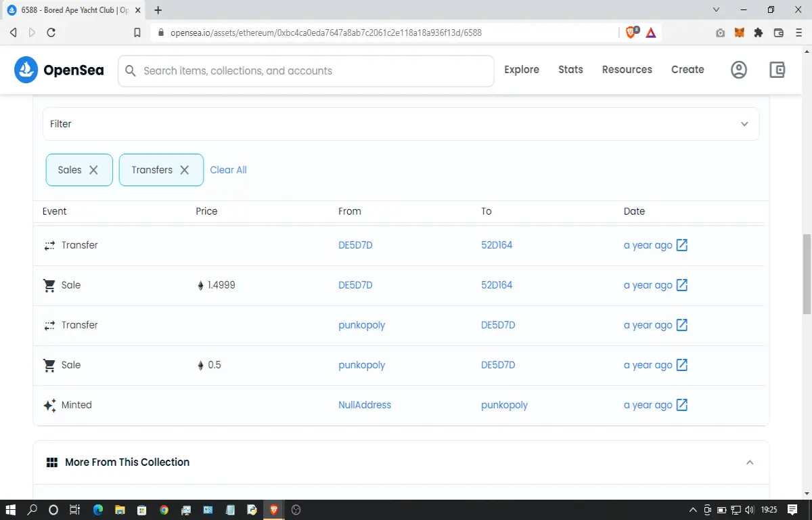The width and height of the screenshot is (812, 520).
Task: Open the Create page
Action: [x=687, y=70]
